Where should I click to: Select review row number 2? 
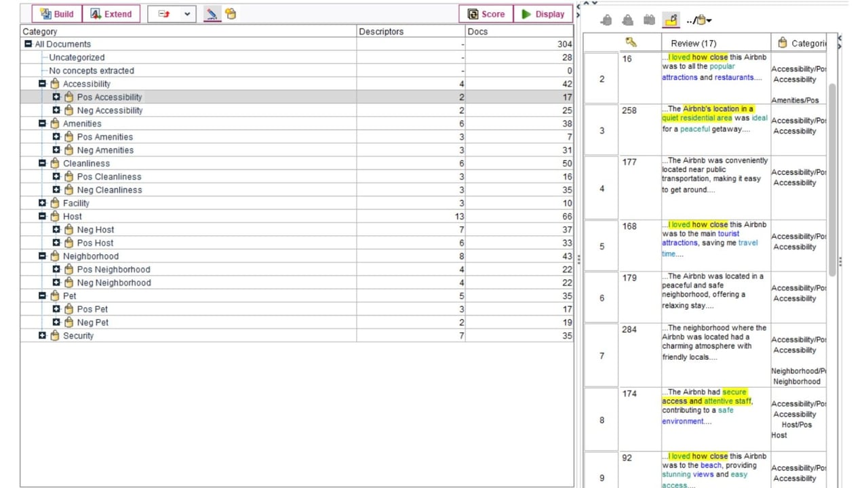tap(601, 79)
